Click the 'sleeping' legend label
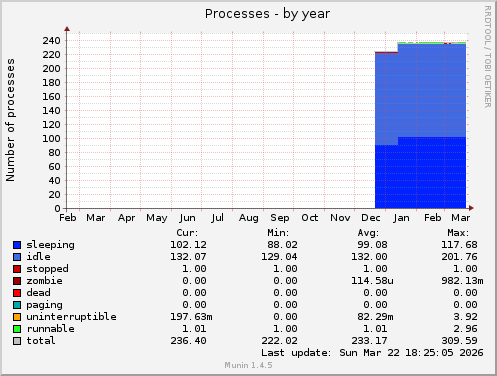The image size is (497, 376). coord(51,245)
